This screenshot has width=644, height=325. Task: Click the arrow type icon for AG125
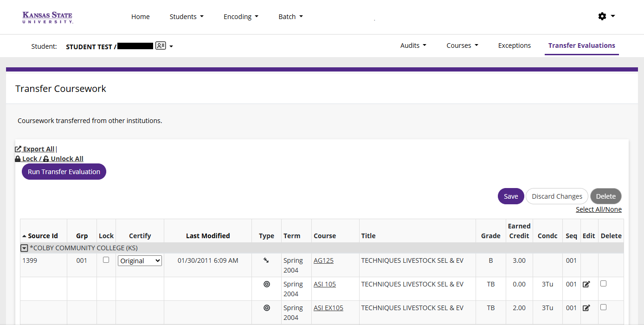[x=266, y=260]
